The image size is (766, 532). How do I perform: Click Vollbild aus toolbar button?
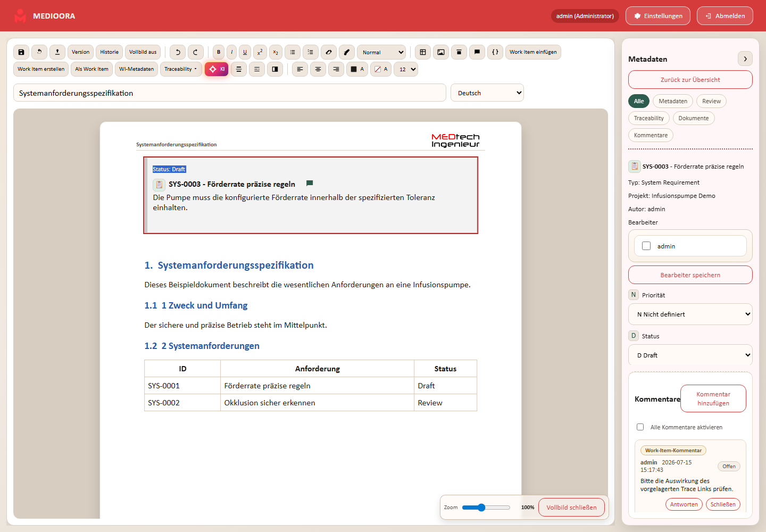[143, 52]
